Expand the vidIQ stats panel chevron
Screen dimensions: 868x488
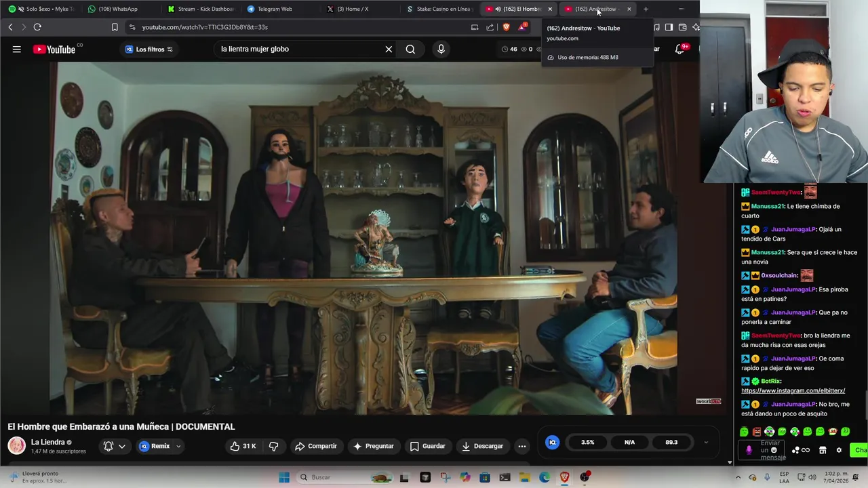click(x=706, y=442)
